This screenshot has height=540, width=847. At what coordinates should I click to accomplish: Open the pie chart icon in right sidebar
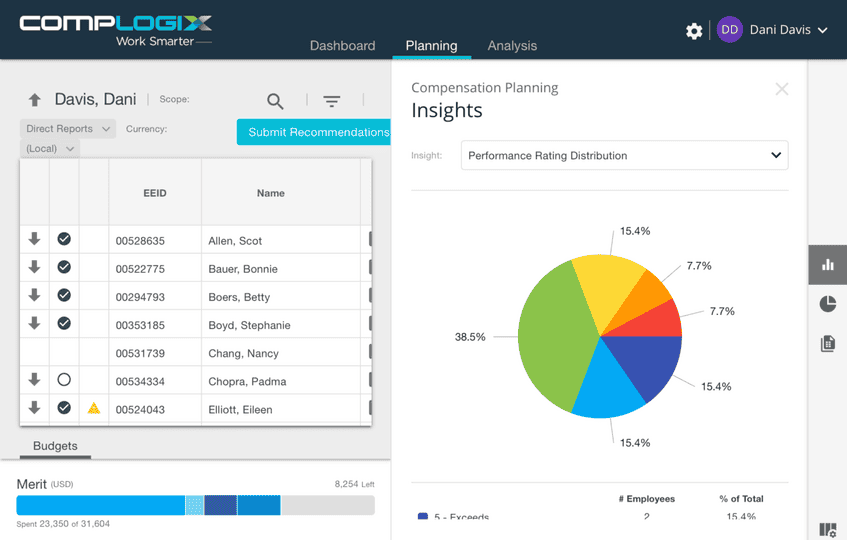pos(827,304)
